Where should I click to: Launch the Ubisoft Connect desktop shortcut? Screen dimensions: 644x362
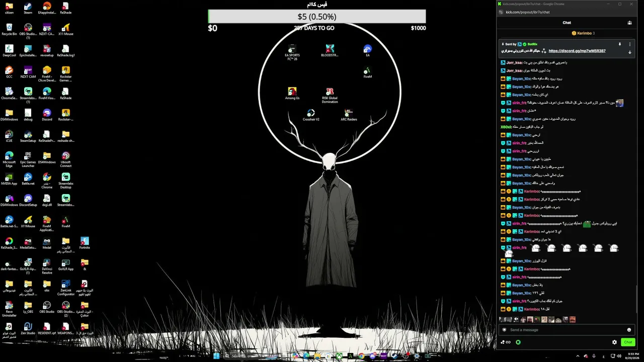[x=65, y=159]
